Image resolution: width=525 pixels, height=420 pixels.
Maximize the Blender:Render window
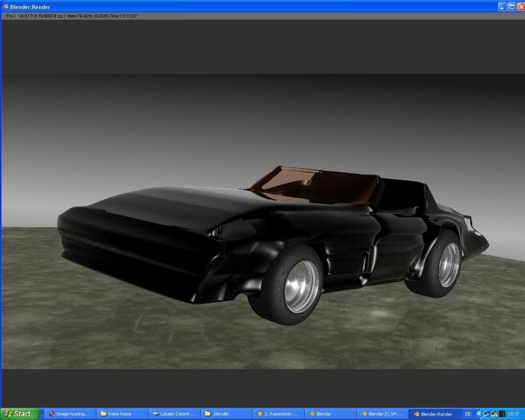pyautogui.click(x=511, y=6)
